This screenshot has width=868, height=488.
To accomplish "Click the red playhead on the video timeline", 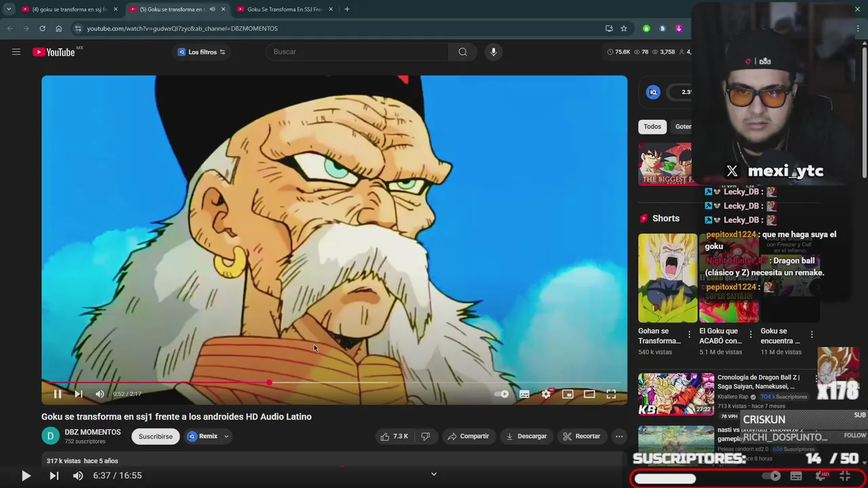I will [x=269, y=383].
